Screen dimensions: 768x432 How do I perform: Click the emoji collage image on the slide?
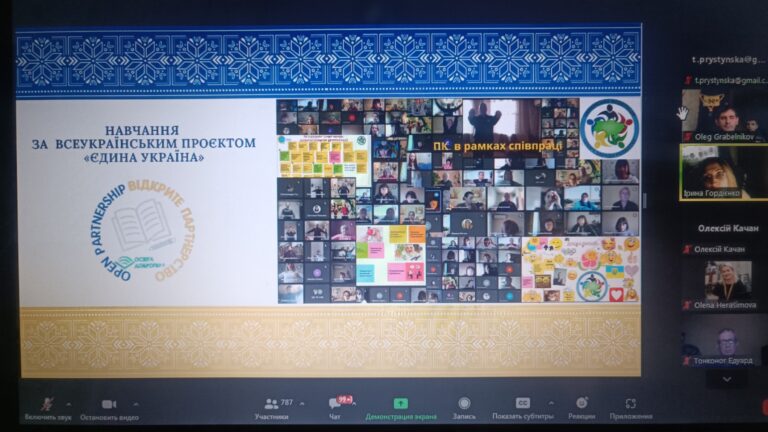[x=581, y=269]
